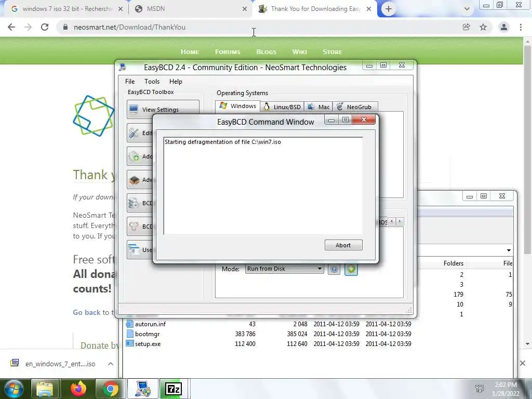The height and width of the screenshot is (399, 532).
Task: Click the BCD Deployment icon
Action: click(134, 227)
